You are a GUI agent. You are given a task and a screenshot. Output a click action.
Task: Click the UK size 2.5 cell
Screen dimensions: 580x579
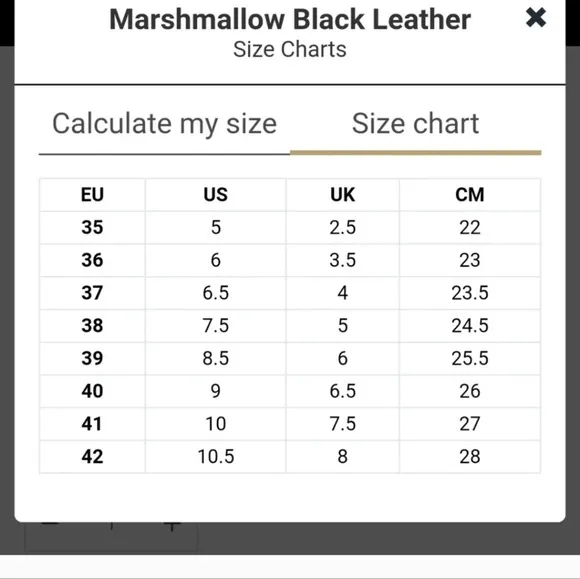click(343, 227)
